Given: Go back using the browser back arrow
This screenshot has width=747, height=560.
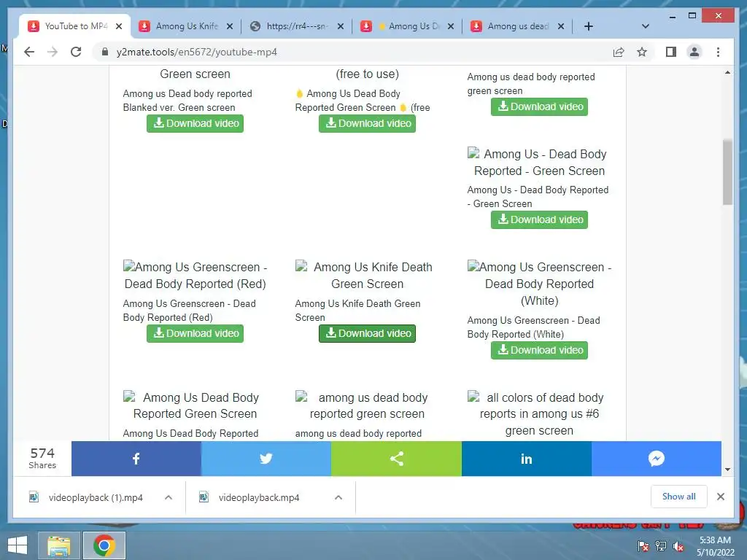Looking at the screenshot, I should [29, 52].
